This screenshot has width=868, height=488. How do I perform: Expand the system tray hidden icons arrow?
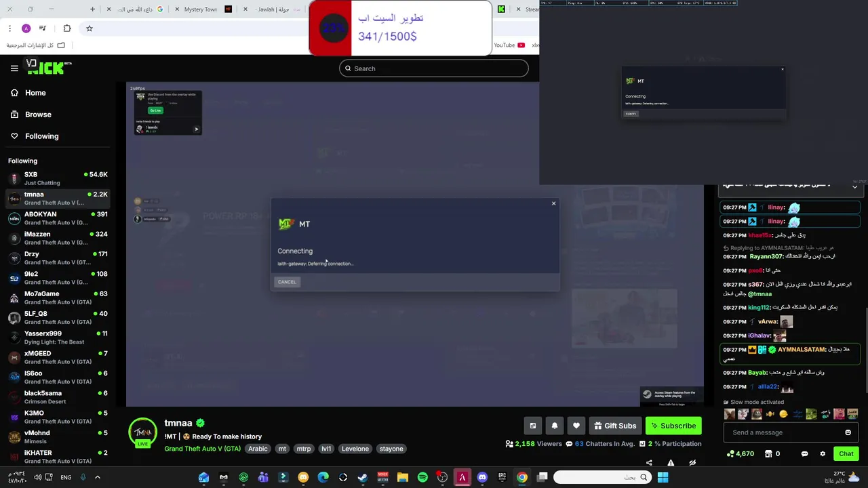point(97,477)
